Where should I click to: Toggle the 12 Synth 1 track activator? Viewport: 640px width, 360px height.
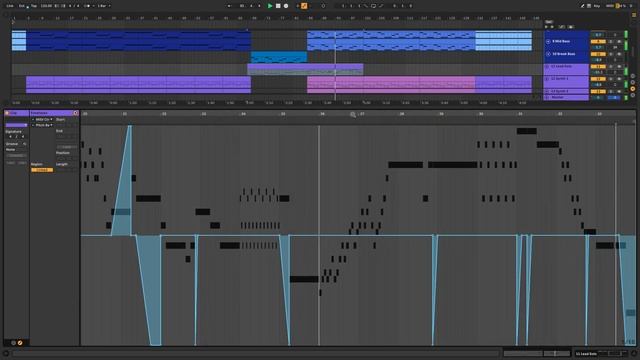click(598, 79)
